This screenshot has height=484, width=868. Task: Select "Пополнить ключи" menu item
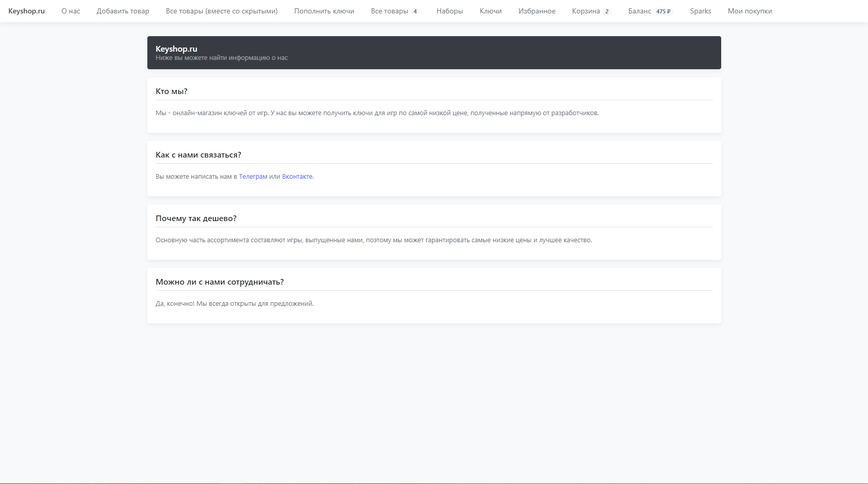tap(324, 11)
